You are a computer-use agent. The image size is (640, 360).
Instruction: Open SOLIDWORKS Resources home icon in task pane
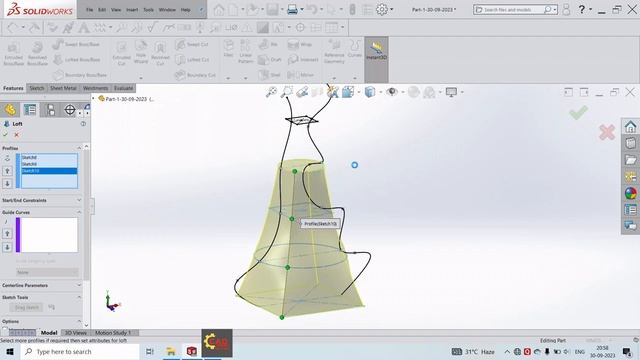point(630,127)
